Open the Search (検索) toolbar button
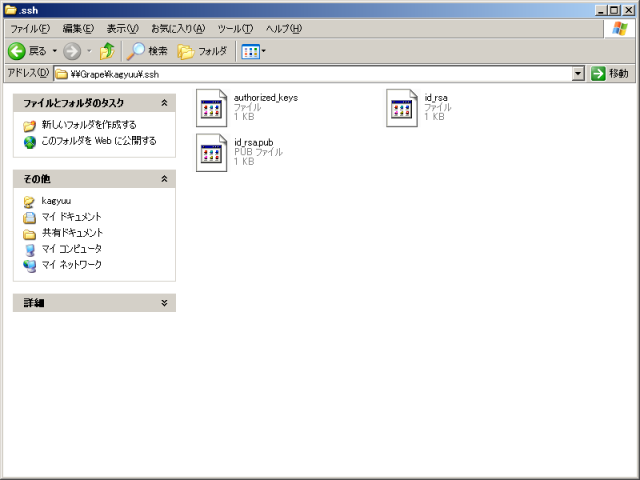Image resolution: width=640 pixels, height=480 pixels. point(147,51)
